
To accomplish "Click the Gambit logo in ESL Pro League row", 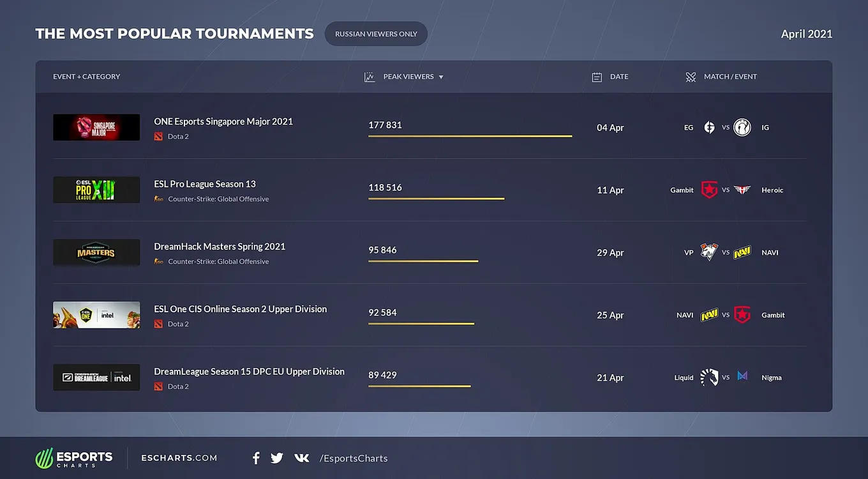I will (x=709, y=190).
